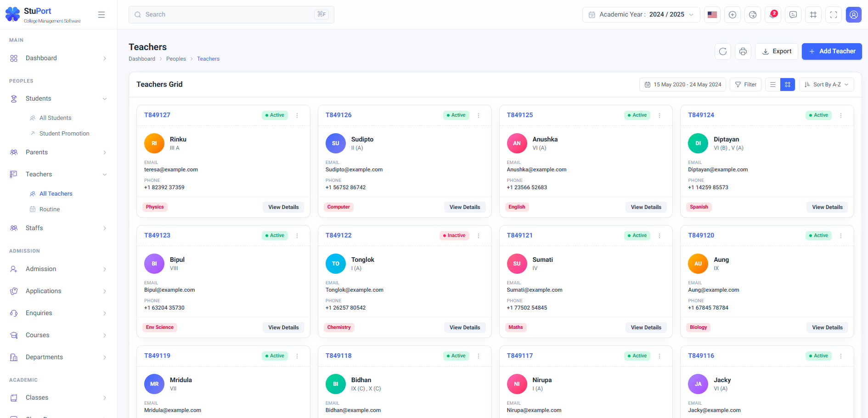Image resolution: width=868 pixels, height=418 pixels.
Task: Expand Courses sidebar menu
Action: [58, 335]
